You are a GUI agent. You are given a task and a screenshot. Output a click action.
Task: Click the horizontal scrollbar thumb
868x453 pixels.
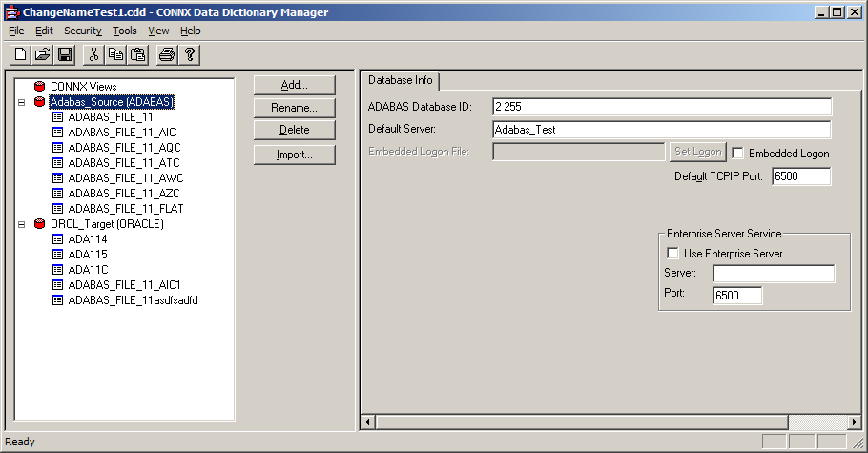click(x=582, y=422)
